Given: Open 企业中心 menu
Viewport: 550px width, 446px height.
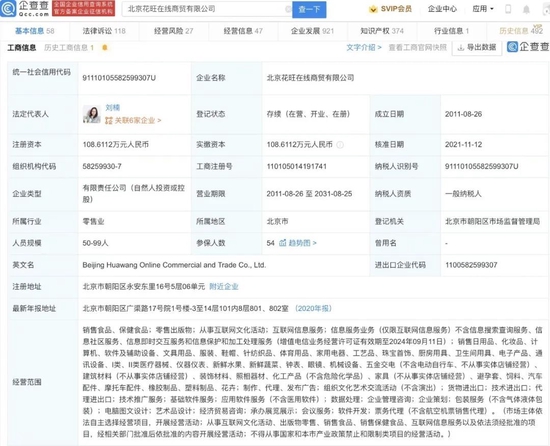Looking at the screenshot, I should [442, 9].
